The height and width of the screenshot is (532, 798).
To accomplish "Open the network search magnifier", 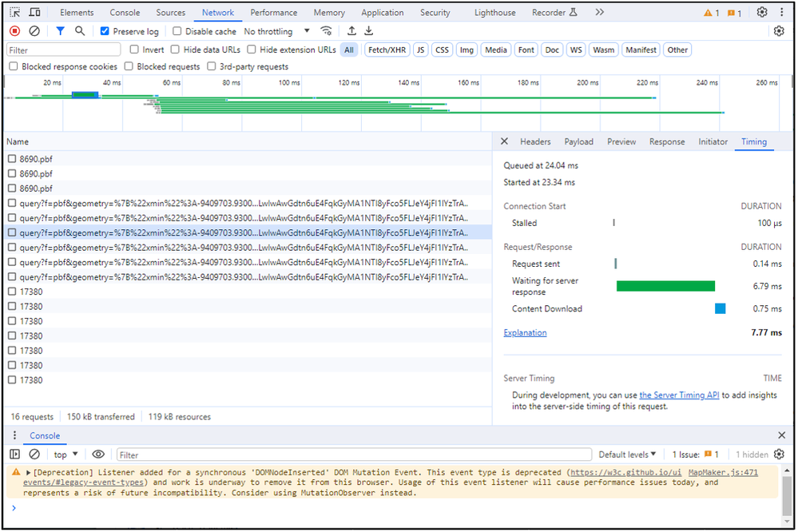I will click(80, 31).
